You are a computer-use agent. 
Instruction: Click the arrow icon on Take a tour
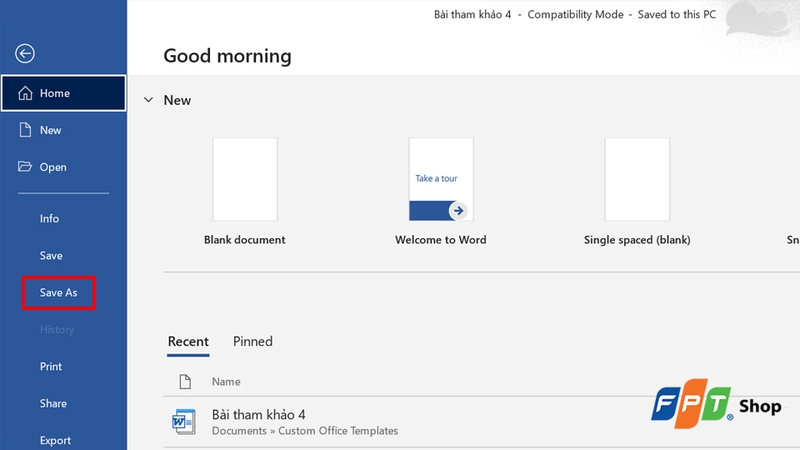click(457, 210)
